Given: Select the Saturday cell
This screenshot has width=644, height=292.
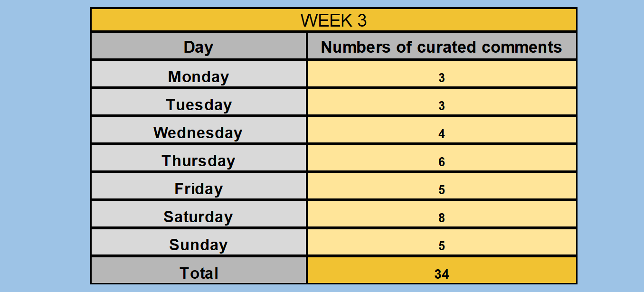Looking at the screenshot, I should point(199,214).
